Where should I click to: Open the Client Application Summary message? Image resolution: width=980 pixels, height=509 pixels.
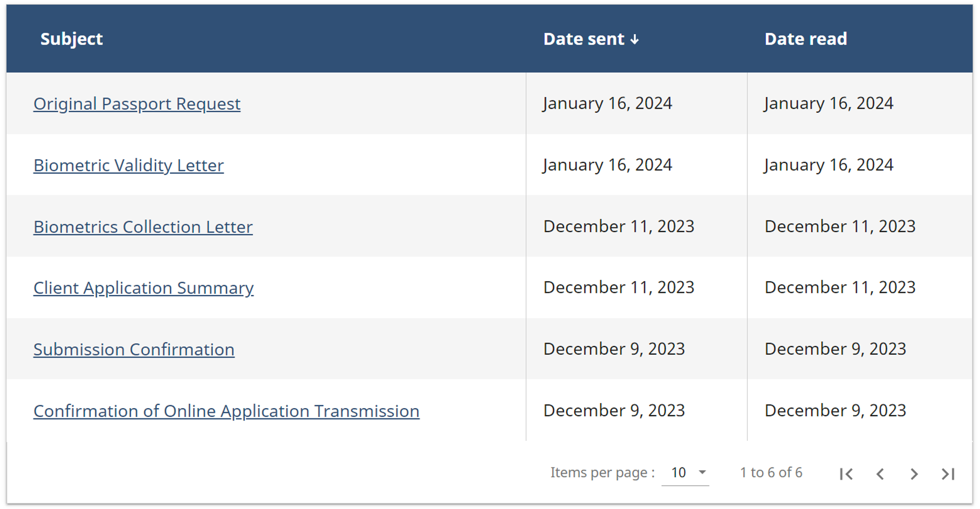pyautogui.click(x=144, y=288)
